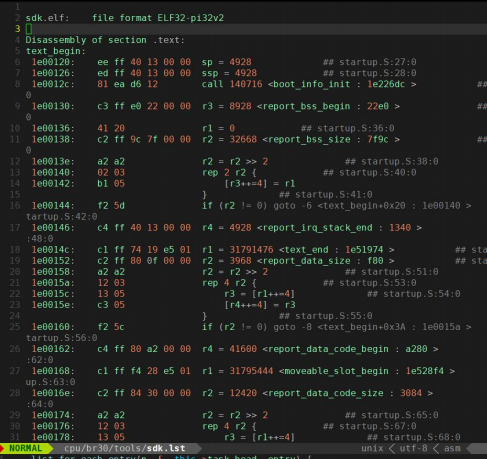487x459 pixels.
Task: Click 'r1 = 31791476' instruction
Action: [x=237, y=249]
